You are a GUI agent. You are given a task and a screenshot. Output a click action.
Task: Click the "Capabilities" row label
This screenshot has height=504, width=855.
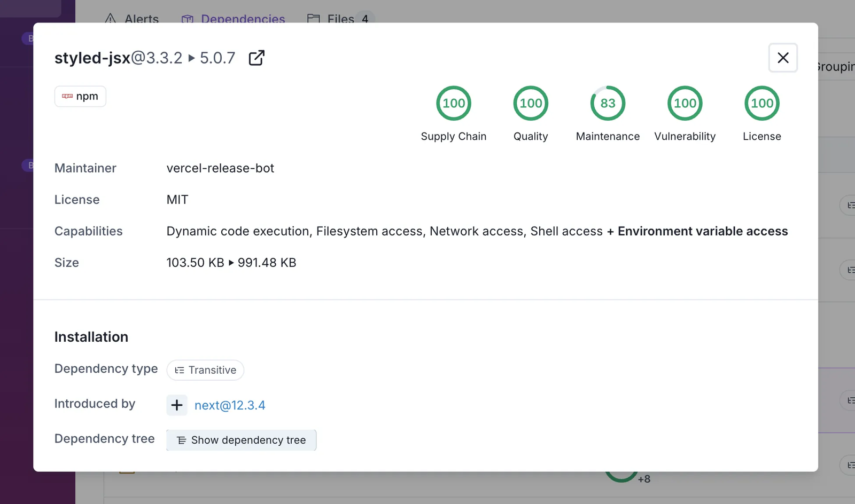coord(89,231)
